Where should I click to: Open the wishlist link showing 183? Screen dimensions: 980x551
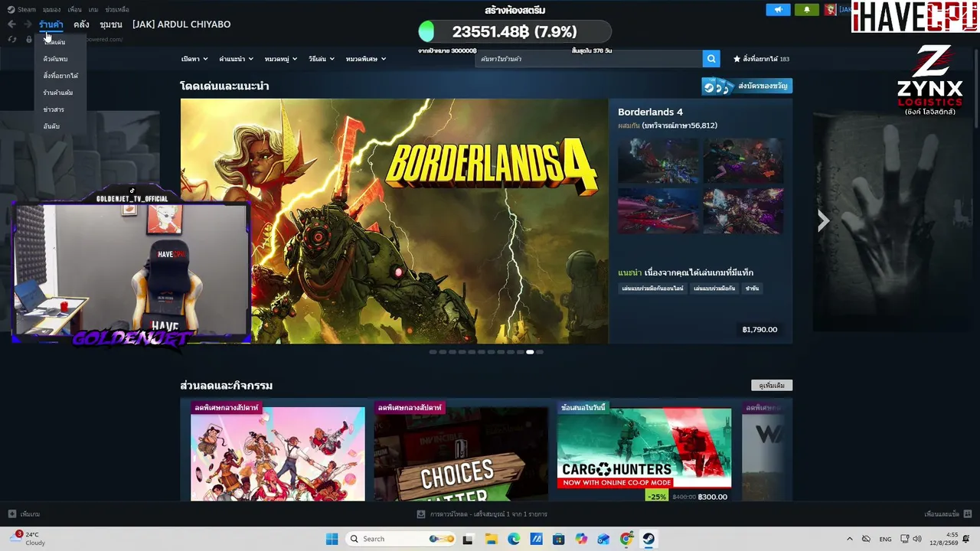(761, 59)
